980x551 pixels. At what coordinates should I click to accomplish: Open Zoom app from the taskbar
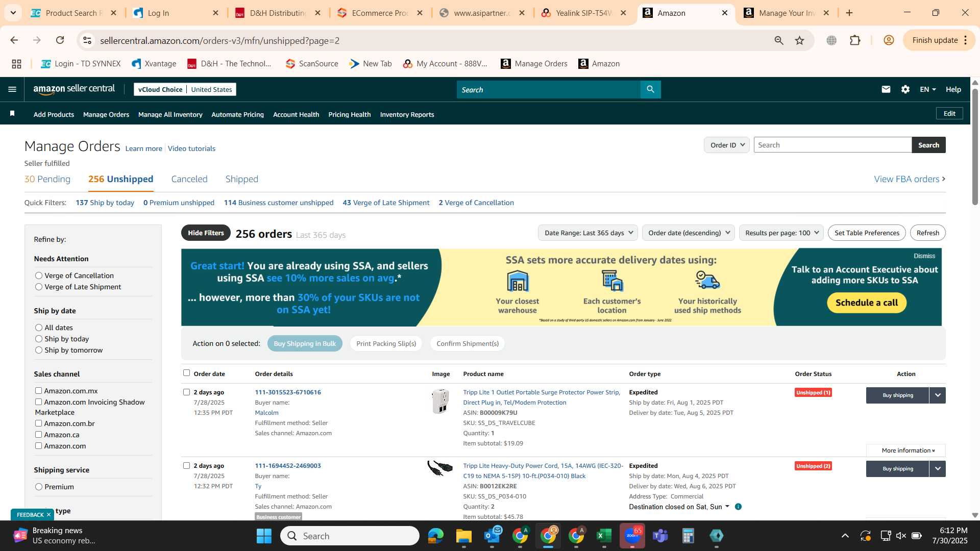point(632,536)
